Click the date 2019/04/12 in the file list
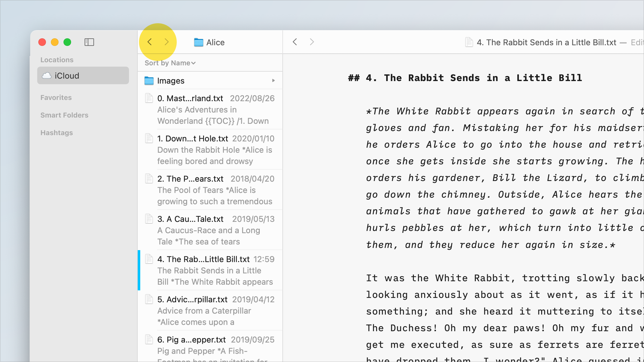 coord(253,299)
